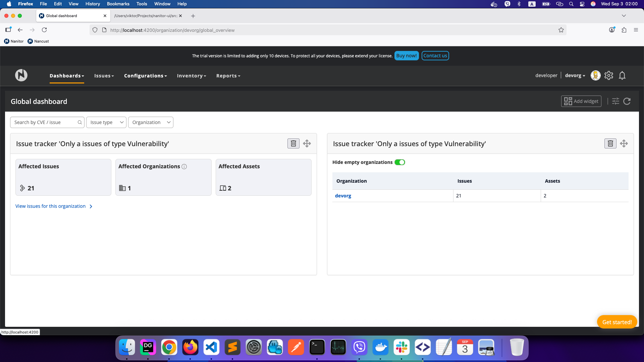Expand the Organization filter dropdown
This screenshot has height=362, width=644.
tap(151, 122)
